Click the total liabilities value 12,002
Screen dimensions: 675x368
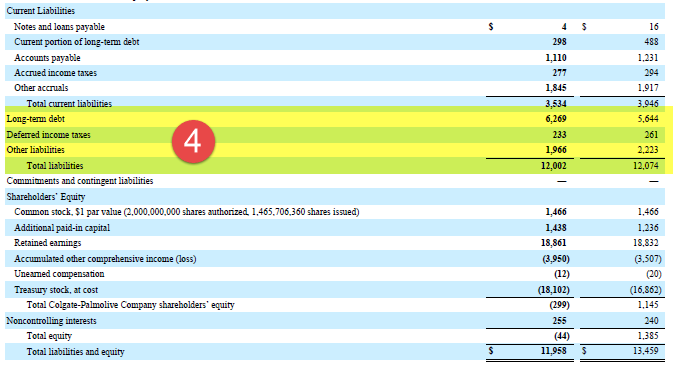coord(554,166)
